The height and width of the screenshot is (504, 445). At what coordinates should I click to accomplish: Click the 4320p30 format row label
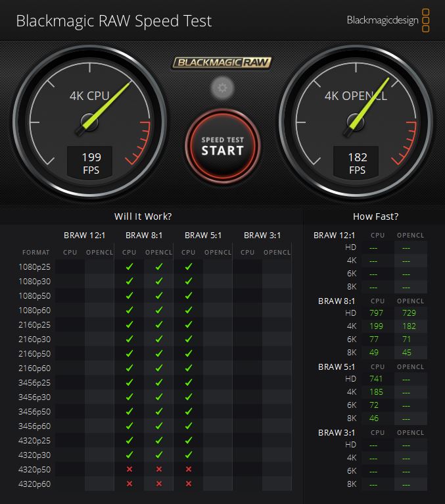tap(35, 455)
